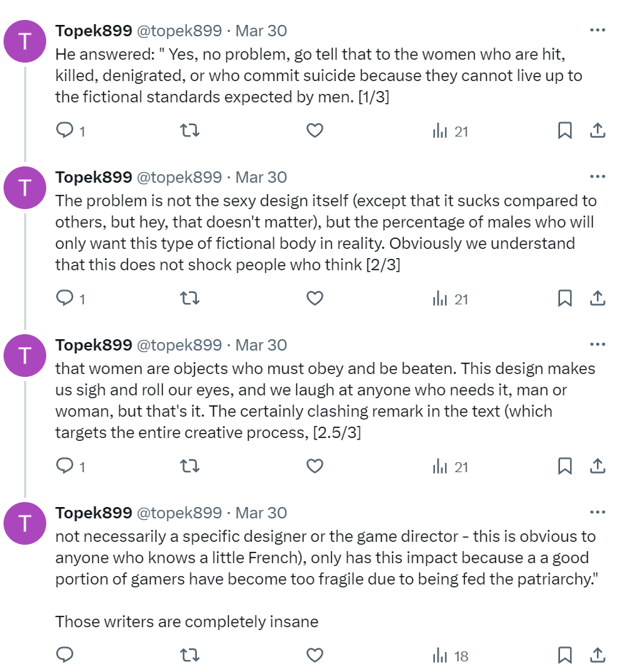Reply to the tweet marked [1/3]
Image resolution: width=624 pixels, height=672 pixels.
[65, 130]
